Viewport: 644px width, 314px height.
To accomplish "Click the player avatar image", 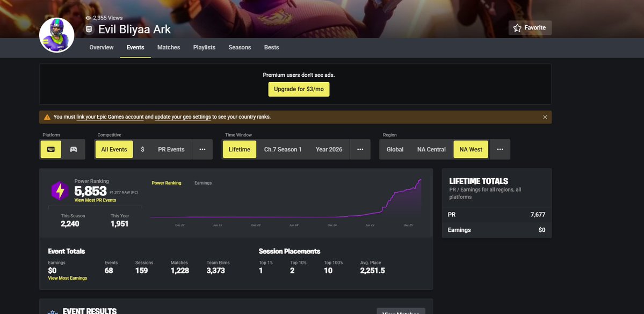I will tap(57, 35).
